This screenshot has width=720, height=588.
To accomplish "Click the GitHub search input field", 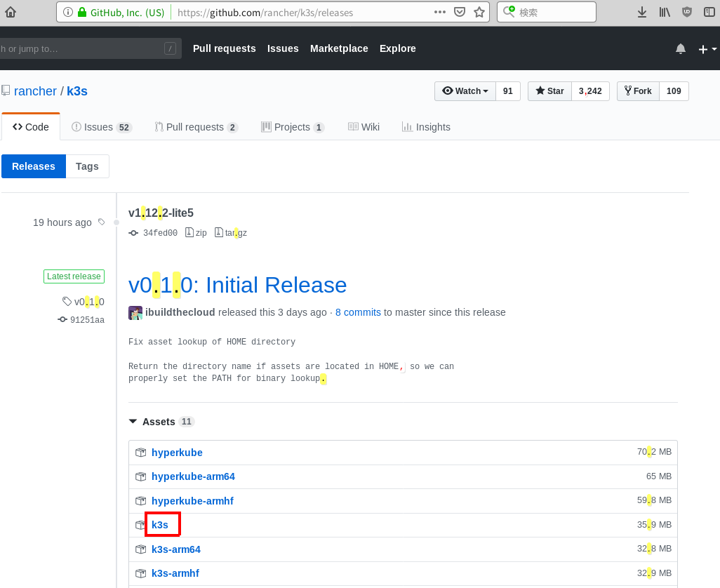I will coord(90,48).
